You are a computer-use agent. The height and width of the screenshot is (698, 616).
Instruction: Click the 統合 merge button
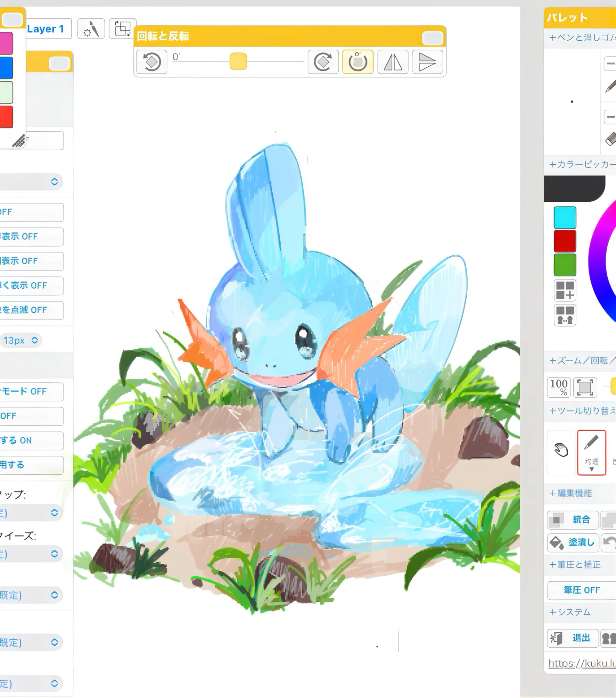573,520
